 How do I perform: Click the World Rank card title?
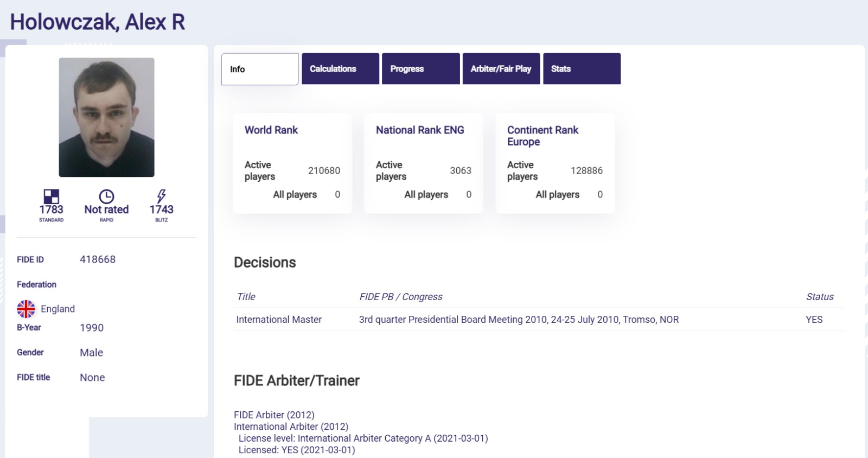point(271,130)
